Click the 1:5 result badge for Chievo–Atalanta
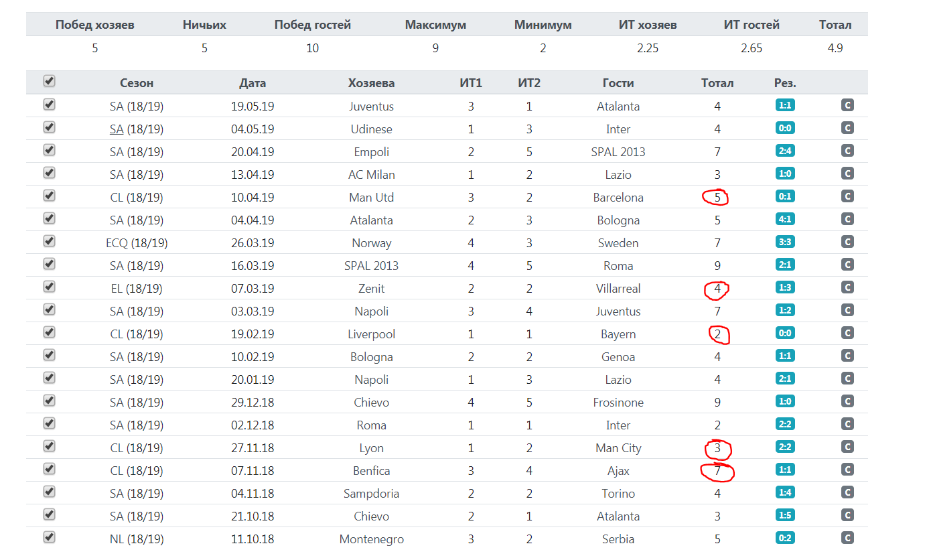Image resolution: width=927 pixels, height=560 pixels. click(x=785, y=515)
